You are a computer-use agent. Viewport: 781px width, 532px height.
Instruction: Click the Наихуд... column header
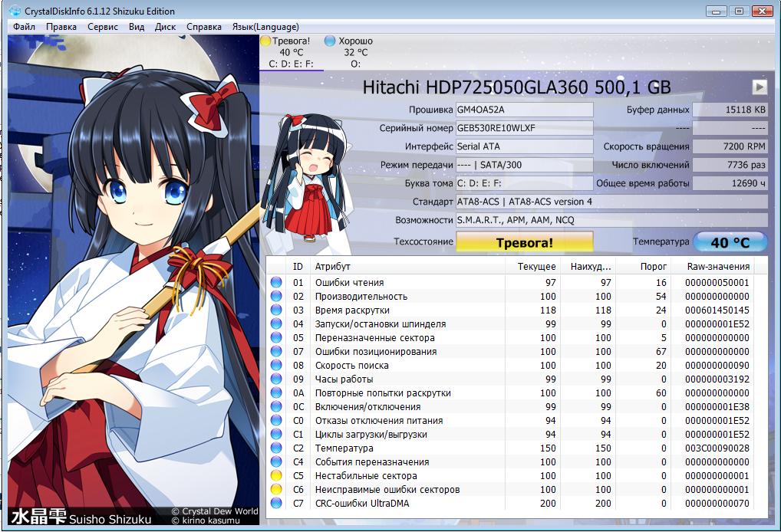point(588,266)
